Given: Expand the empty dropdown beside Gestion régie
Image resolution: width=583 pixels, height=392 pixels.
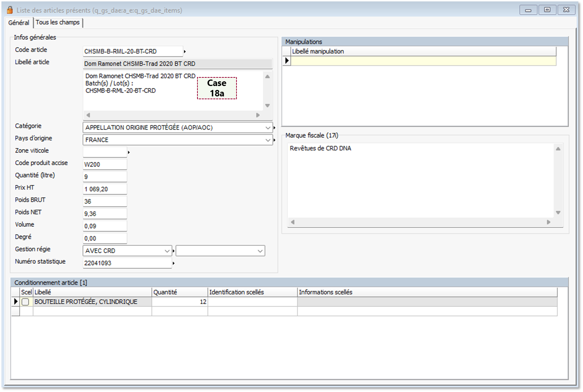Looking at the screenshot, I should [260, 251].
